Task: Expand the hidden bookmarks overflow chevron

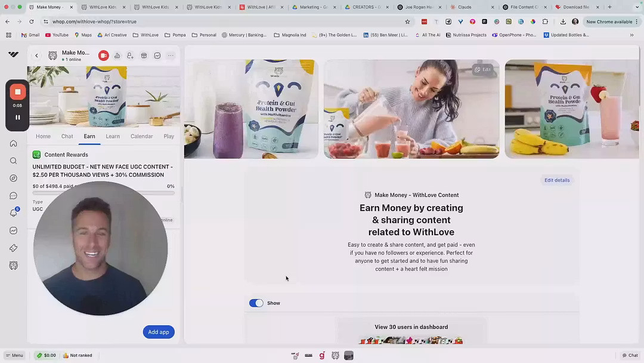Action: [631, 35]
